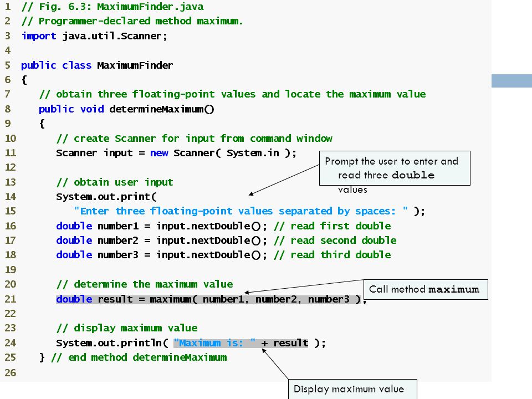
Task: Click the "System.out.print(" statement
Action: pyautogui.click(x=106, y=197)
